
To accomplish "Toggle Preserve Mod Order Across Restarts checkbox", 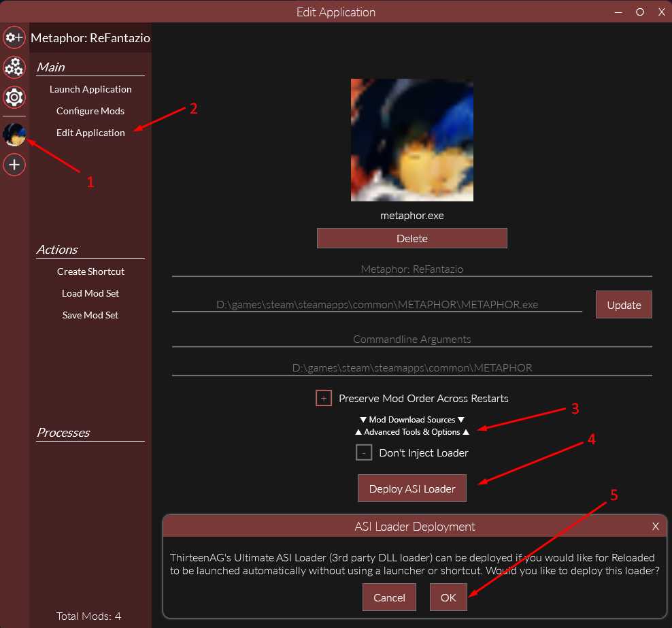I will 324,398.
